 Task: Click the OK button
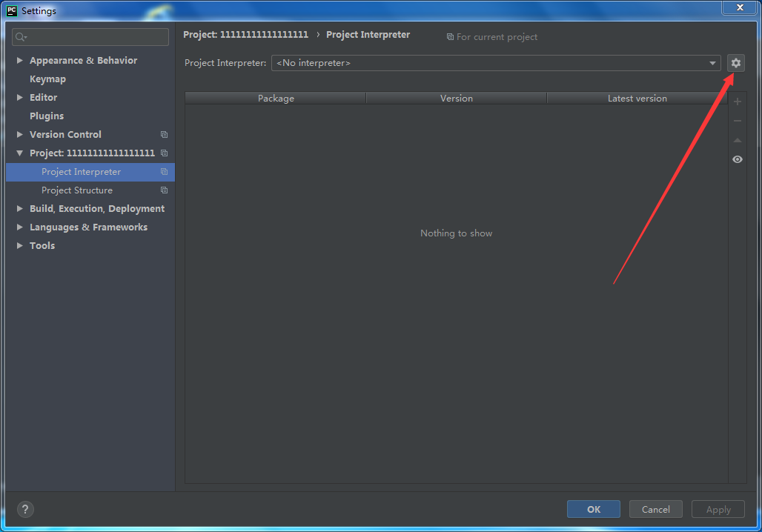pyautogui.click(x=594, y=509)
